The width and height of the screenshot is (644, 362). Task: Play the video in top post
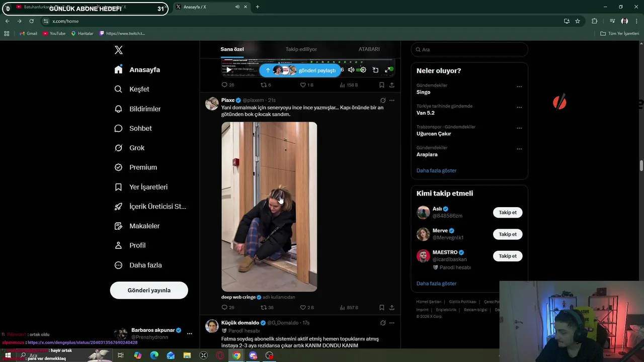point(229,70)
